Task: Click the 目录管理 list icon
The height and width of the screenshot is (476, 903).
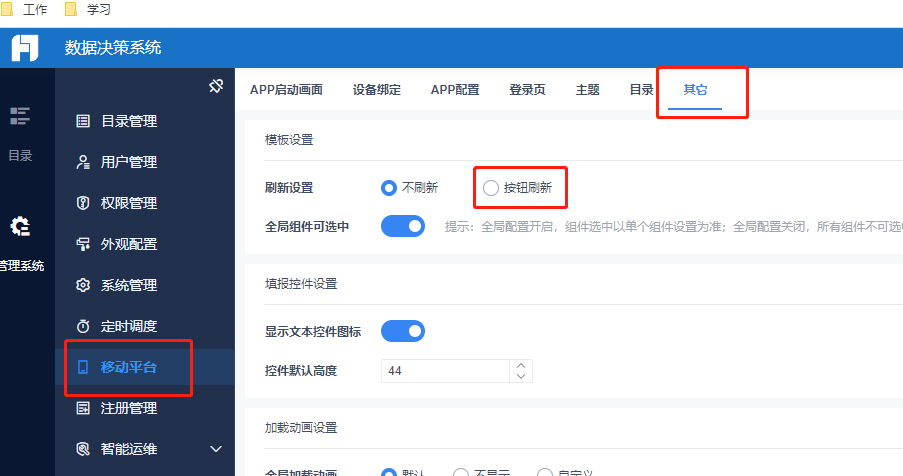Action: point(83,121)
